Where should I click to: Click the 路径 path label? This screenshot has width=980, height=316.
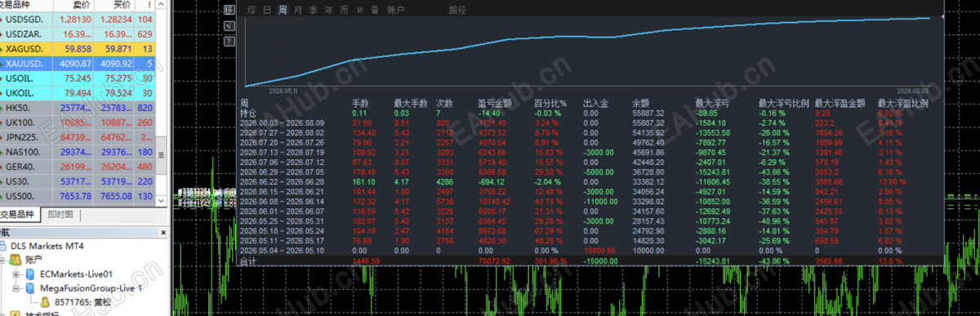(x=457, y=10)
